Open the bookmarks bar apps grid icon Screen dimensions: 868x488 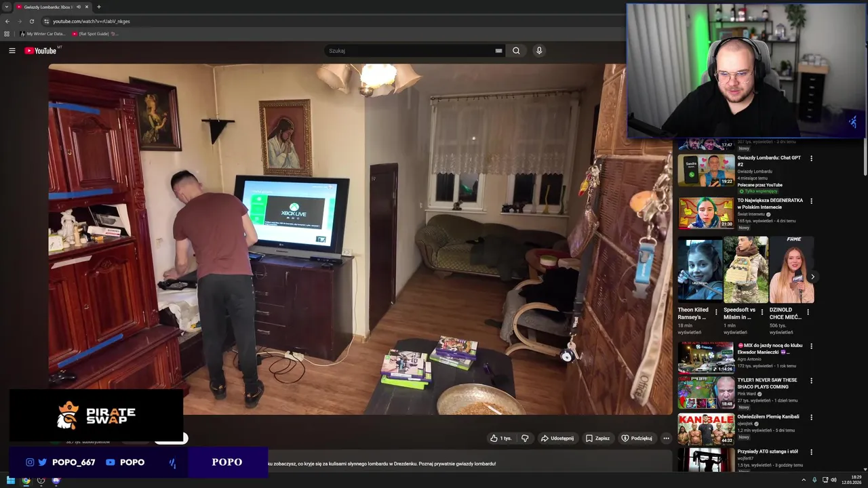coord(7,33)
